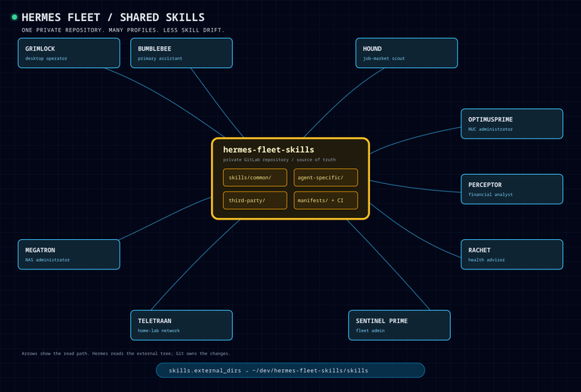
Task: Open the manifests/ + CI box
Action: pos(326,201)
